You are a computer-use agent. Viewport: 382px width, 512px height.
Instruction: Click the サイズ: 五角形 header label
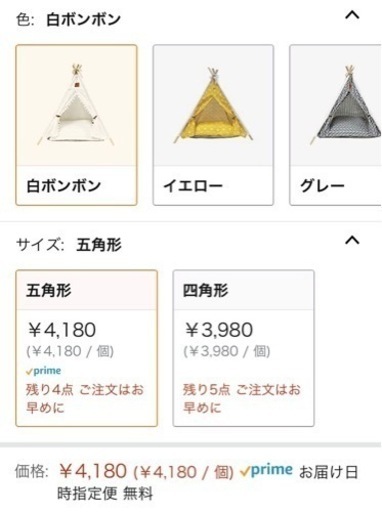click(x=69, y=245)
